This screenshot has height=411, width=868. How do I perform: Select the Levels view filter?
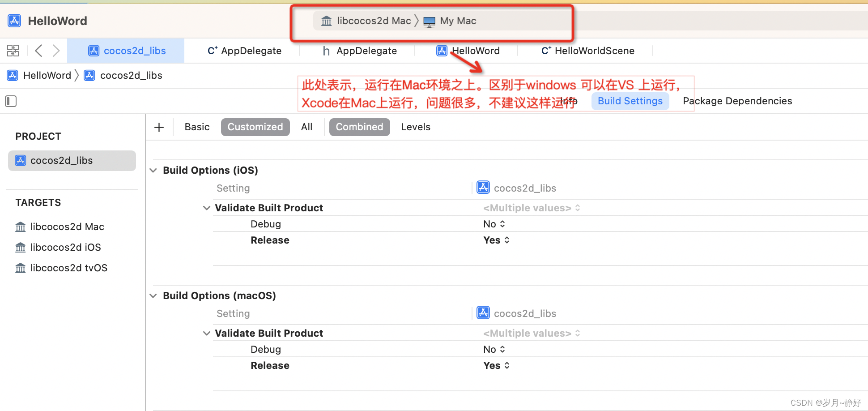tap(416, 127)
